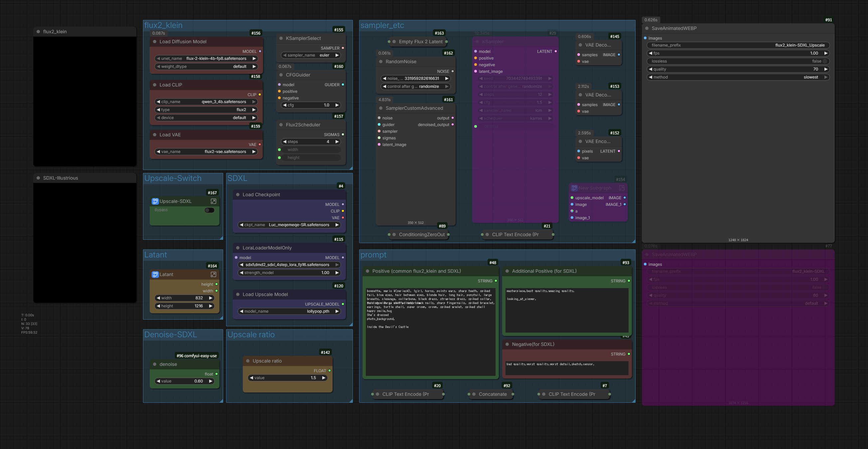868x449 pixels.
Task: Enter the Latant subgraph with expand icon
Action: click(x=213, y=274)
